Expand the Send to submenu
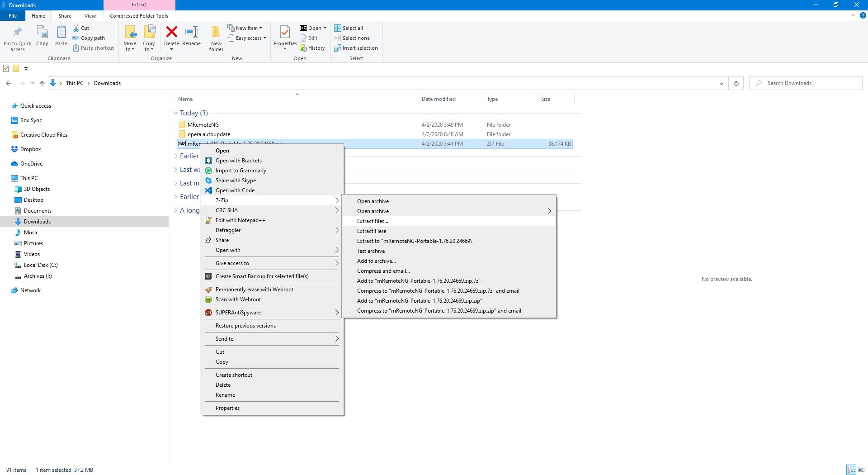This screenshot has height=475, width=868. [x=271, y=339]
